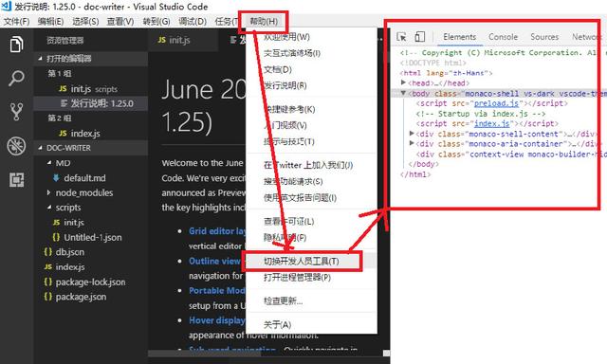Open the 文件(F) menu
Viewport: 607px width, 364px height.
tap(17, 21)
